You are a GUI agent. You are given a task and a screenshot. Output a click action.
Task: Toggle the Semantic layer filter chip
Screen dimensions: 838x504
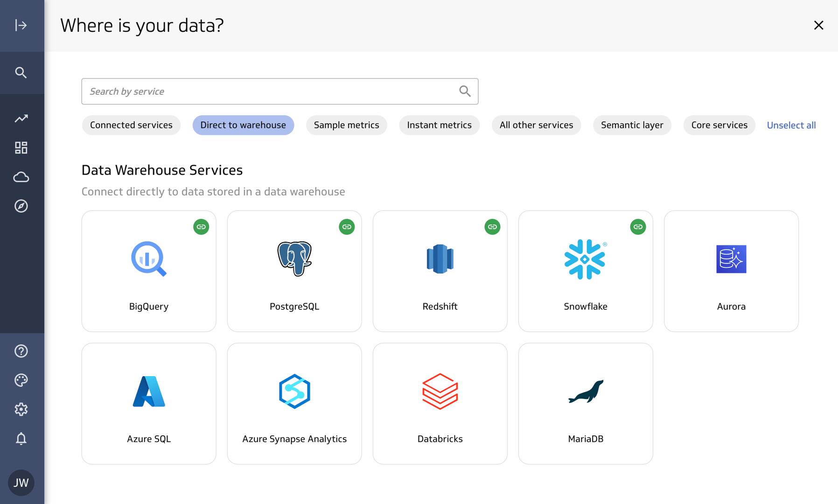point(632,125)
